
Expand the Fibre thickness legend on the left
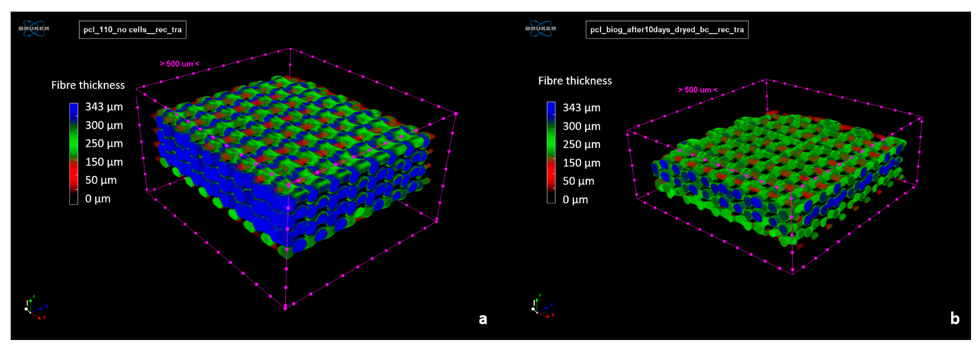tap(88, 85)
